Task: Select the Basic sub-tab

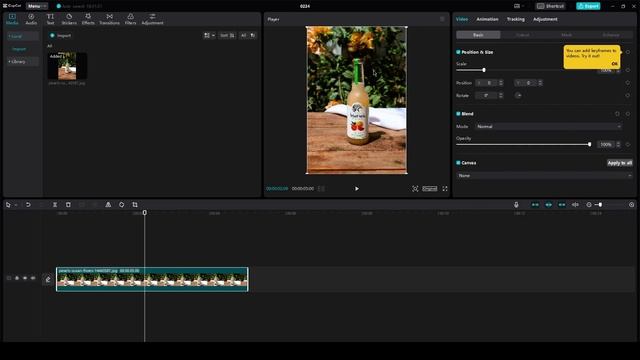Action: 478,35
